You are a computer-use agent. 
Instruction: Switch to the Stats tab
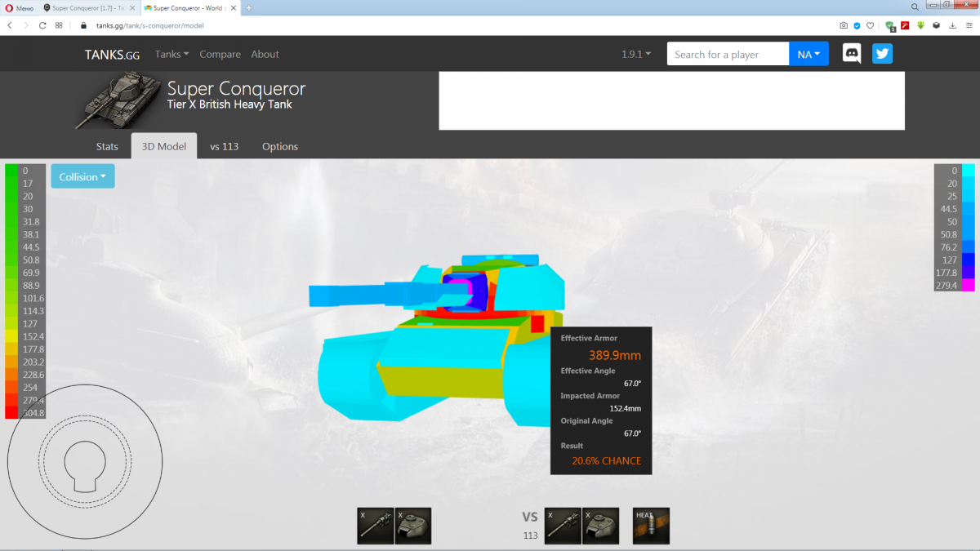(107, 146)
